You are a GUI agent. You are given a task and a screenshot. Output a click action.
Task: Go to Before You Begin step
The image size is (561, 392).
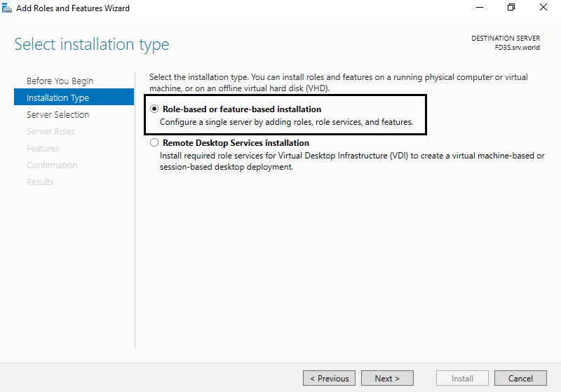click(60, 81)
